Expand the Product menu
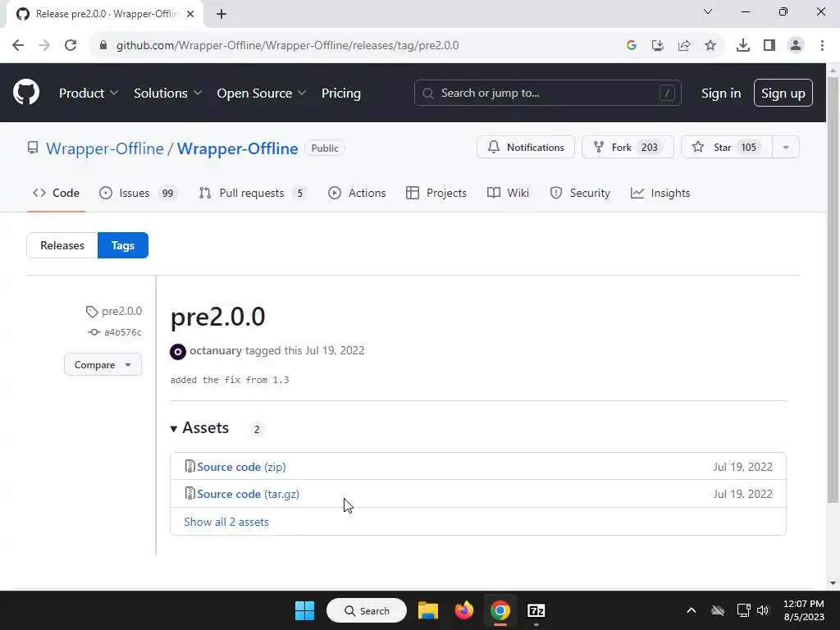The width and height of the screenshot is (840, 630). (89, 94)
